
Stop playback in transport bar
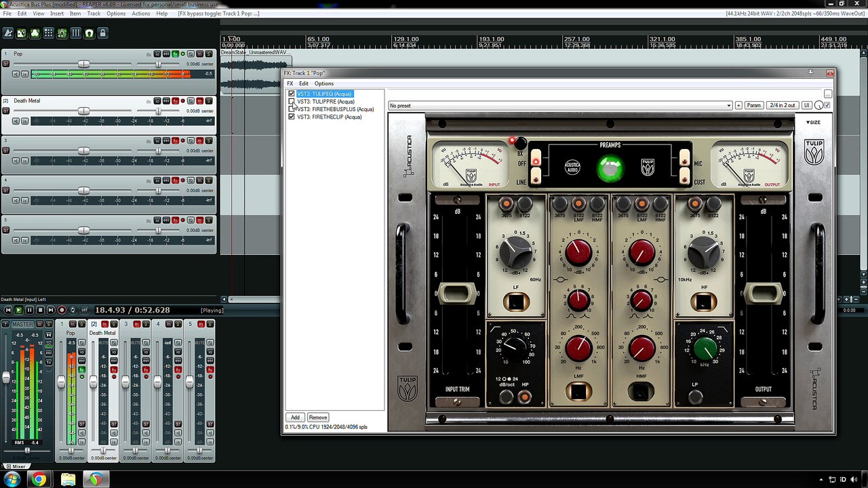(40, 310)
